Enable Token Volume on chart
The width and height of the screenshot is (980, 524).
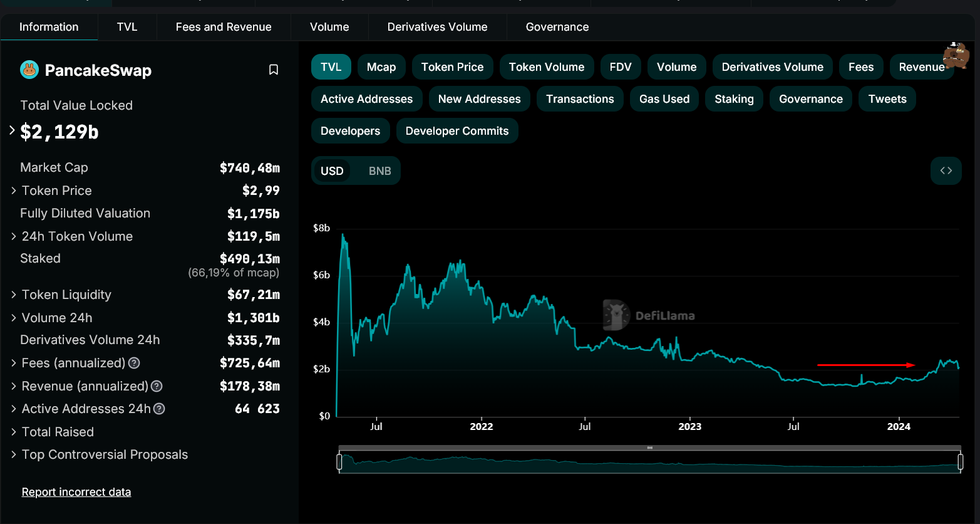[547, 67]
